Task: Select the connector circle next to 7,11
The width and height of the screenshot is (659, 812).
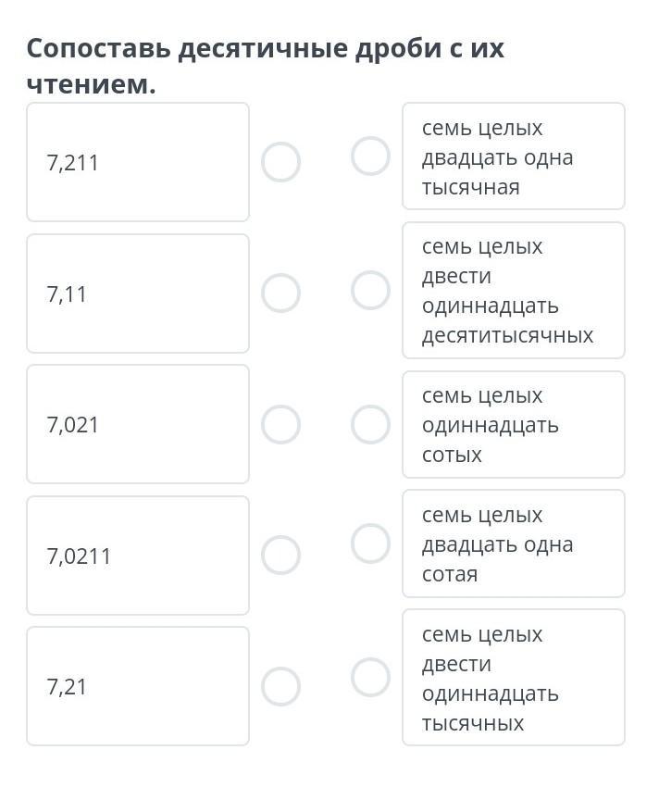Action: coord(280,294)
